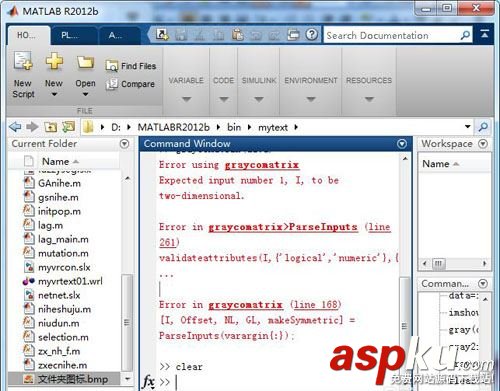This screenshot has width=500, height=391.
Task: Open the address bar history dropdown
Action: coord(467,127)
